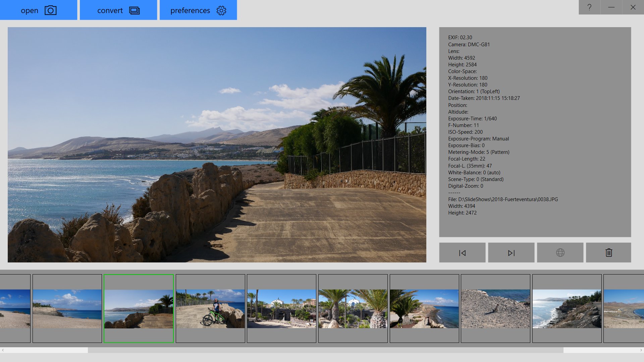Click the help question mark button
This screenshot has width=644, height=362.
589,7
